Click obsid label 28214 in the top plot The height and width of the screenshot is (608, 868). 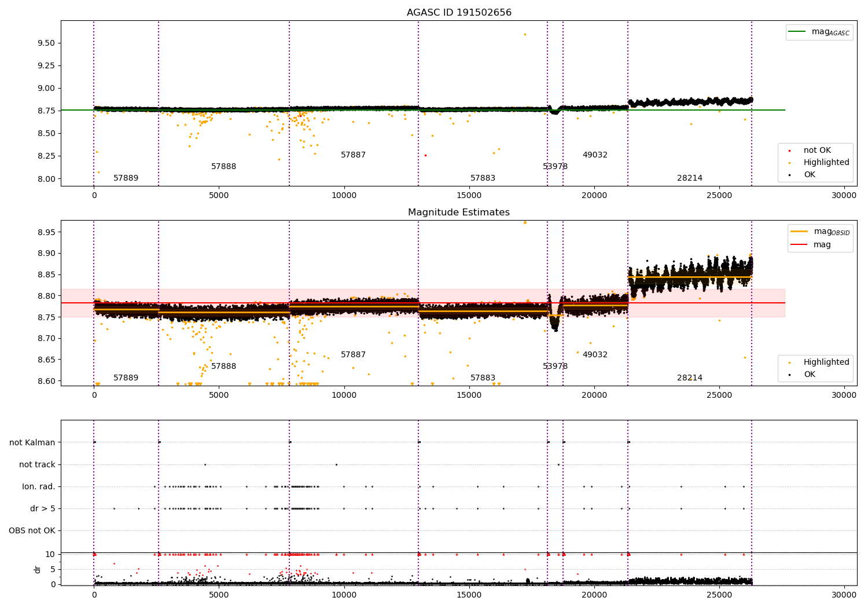[x=690, y=178]
